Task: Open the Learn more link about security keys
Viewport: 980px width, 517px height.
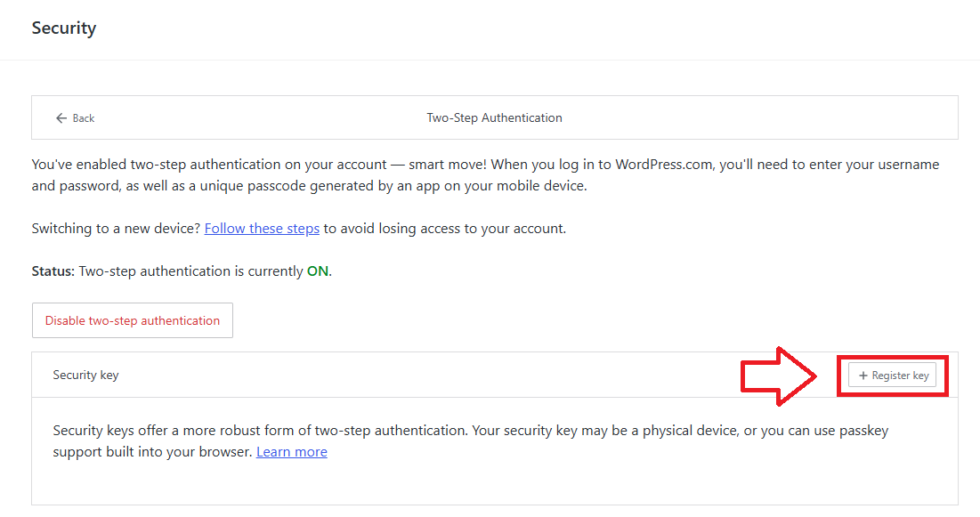Action: point(291,452)
